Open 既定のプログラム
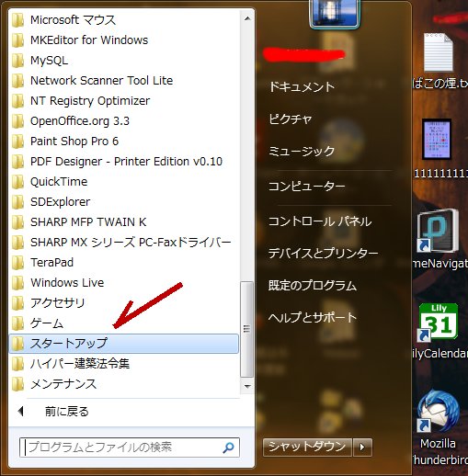468x476 pixels. tap(313, 286)
